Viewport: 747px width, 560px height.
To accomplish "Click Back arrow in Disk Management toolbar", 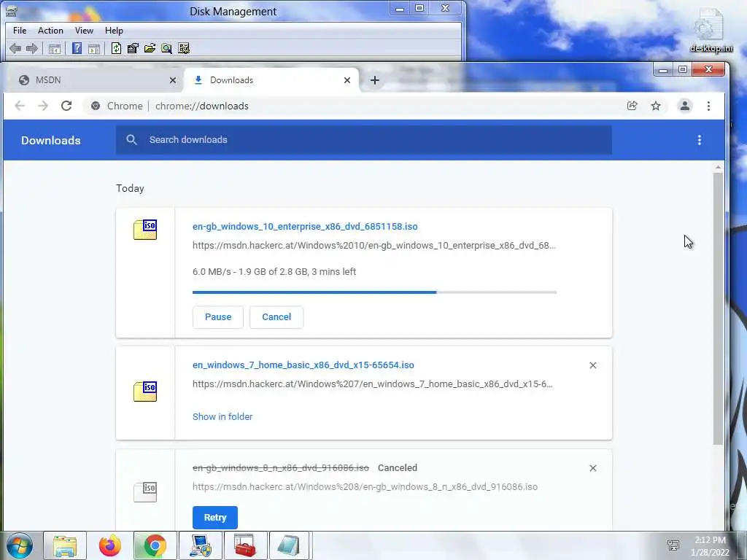I will (15, 48).
